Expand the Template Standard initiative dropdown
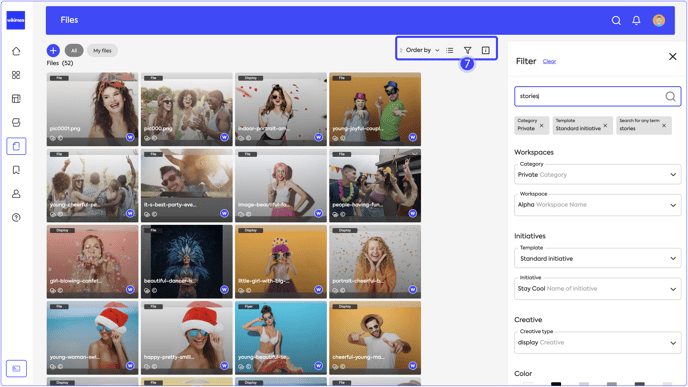Viewport: 688px width, 387px height. tap(598, 258)
